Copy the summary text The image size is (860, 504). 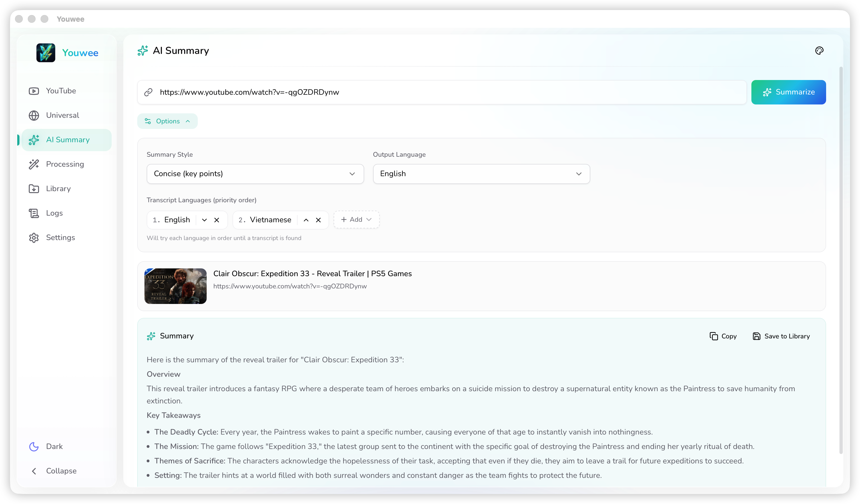coord(723,336)
